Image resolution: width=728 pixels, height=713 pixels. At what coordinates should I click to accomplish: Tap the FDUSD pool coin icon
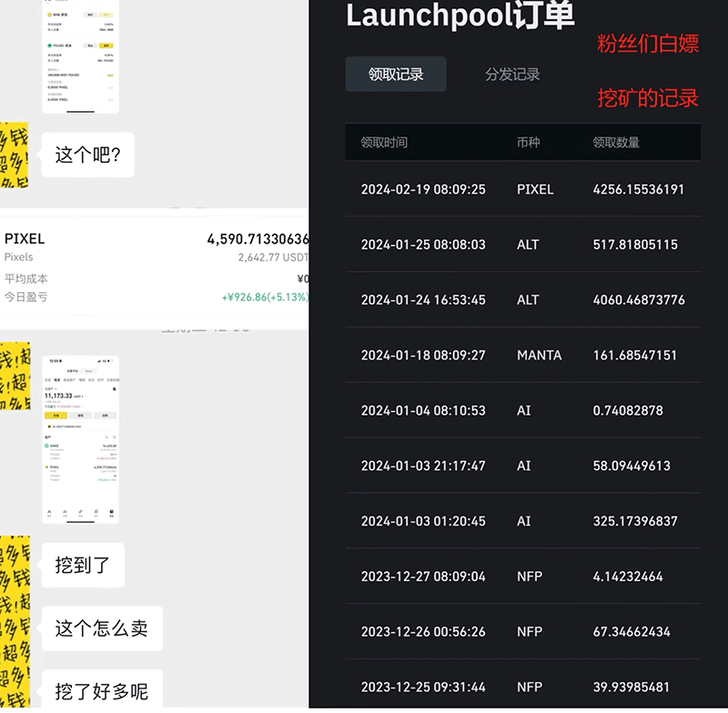(50, 45)
